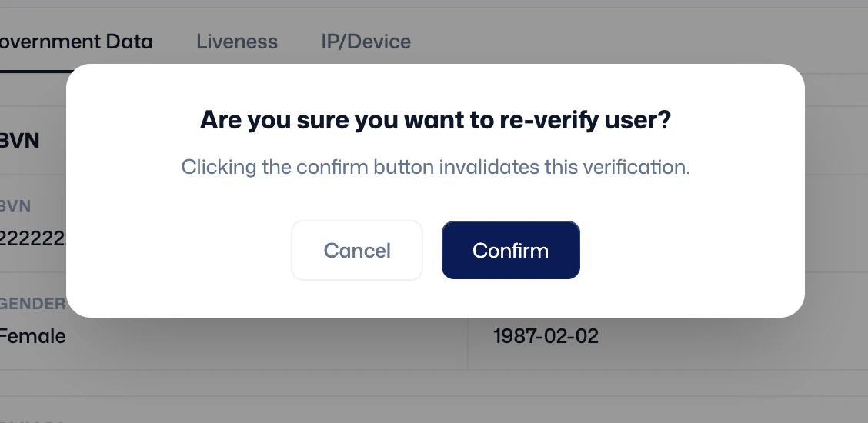Viewport: 868px width, 423px height.
Task: Select the Female gender value
Action: point(32,336)
